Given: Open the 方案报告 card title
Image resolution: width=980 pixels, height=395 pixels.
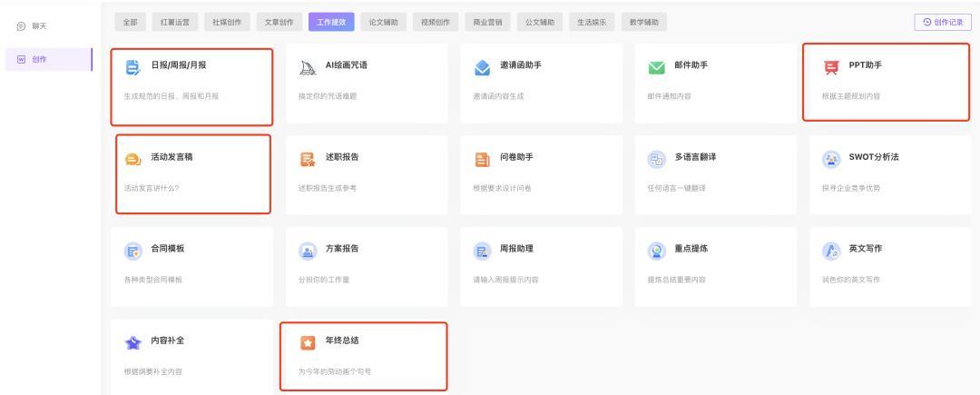Looking at the screenshot, I should pos(342,249).
